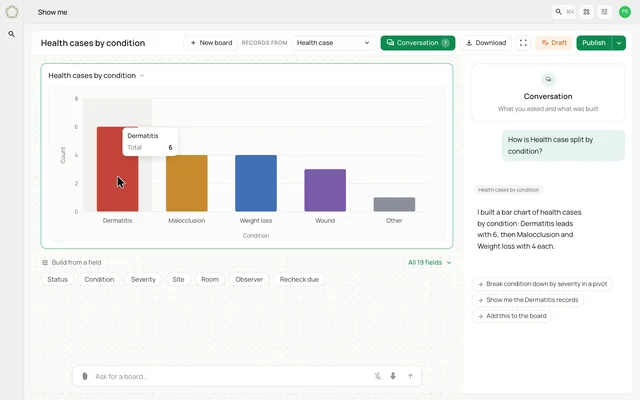640x400 pixels.
Task: Select suggestion Break condition down by severity
Action: click(x=542, y=284)
